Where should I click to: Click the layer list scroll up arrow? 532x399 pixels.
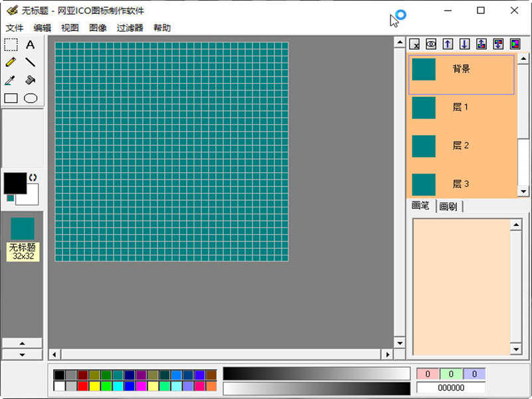point(523,59)
